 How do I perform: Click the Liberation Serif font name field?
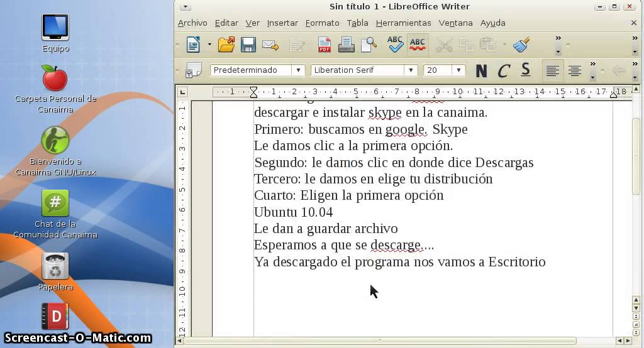pos(357,70)
